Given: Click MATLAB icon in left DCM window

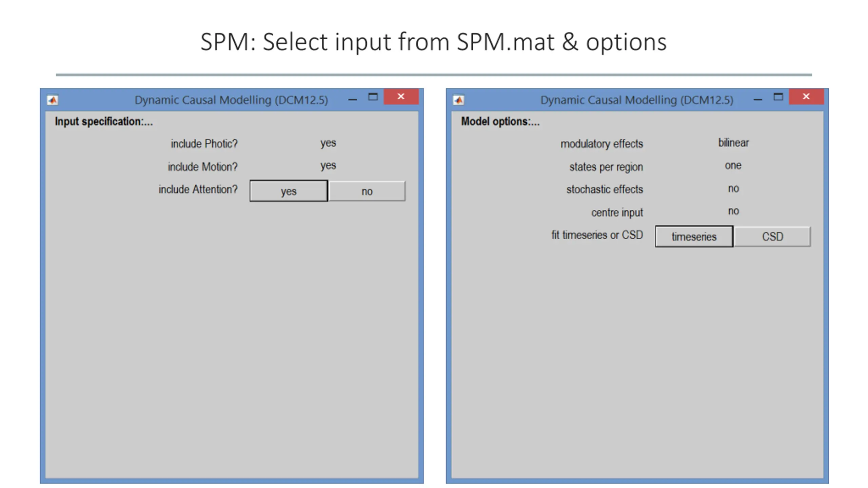Looking at the screenshot, I should pos(53,100).
